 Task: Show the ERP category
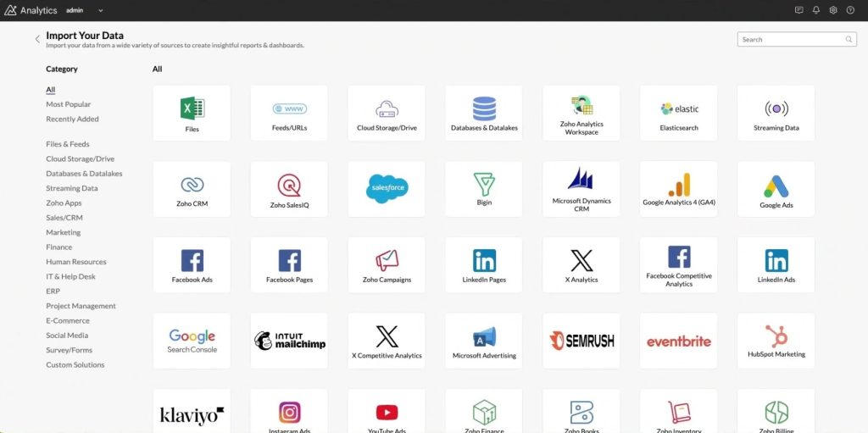coord(53,291)
